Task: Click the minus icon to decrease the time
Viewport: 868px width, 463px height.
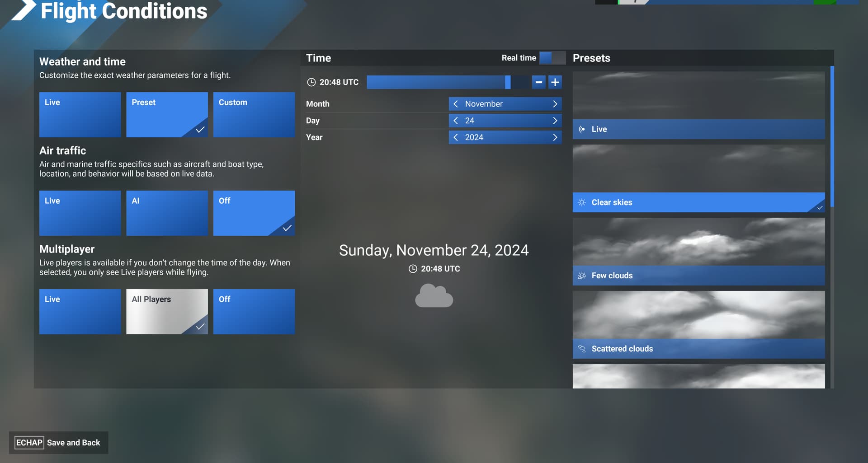Action: click(x=538, y=82)
